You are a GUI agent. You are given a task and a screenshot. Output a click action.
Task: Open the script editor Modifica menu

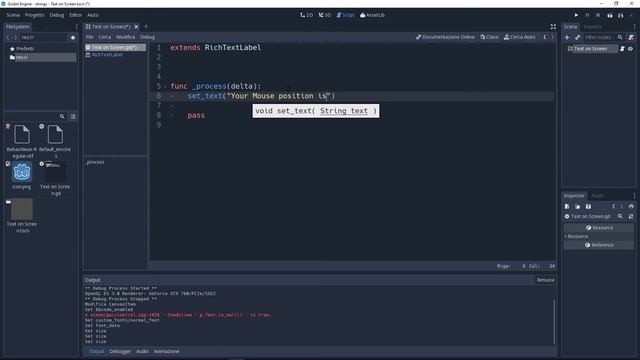tap(125, 37)
